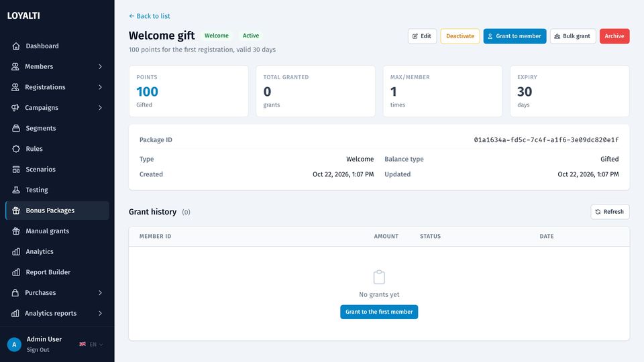Click the Deactivate button
Image resolution: width=644 pixels, height=362 pixels.
click(x=460, y=36)
